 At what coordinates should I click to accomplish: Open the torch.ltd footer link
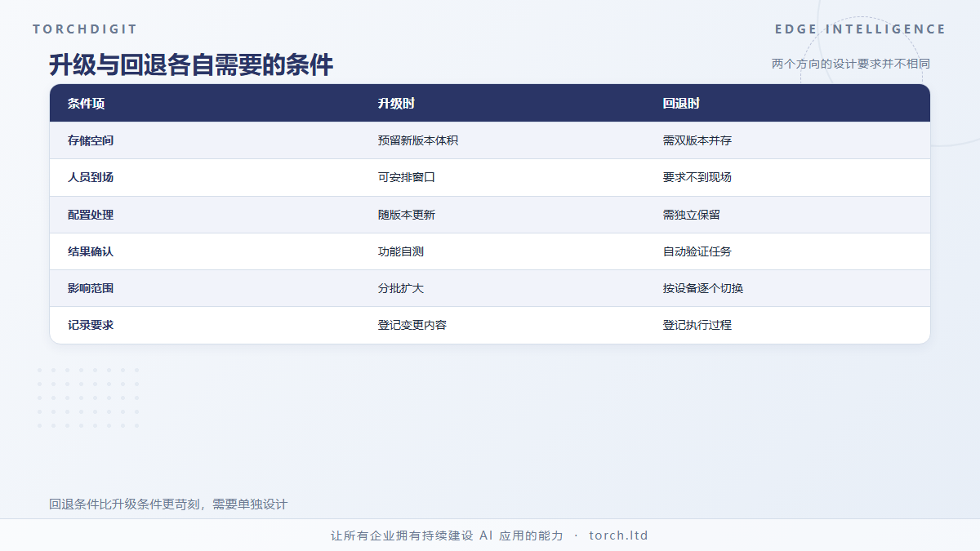618,535
